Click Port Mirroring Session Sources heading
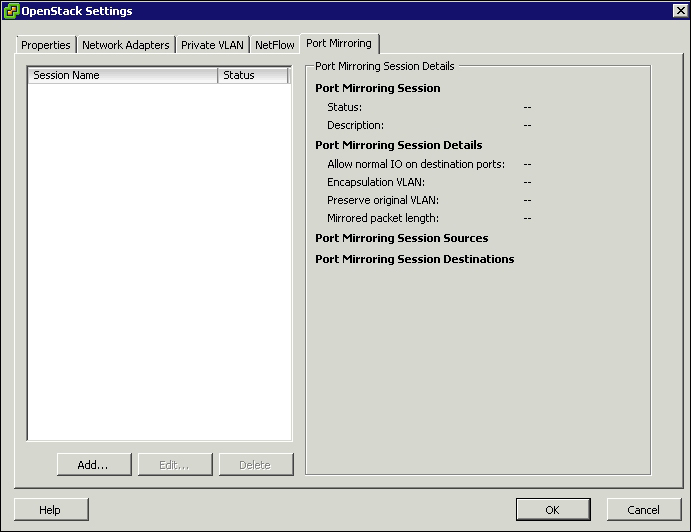Screen dimensions: 691x532 (401, 238)
